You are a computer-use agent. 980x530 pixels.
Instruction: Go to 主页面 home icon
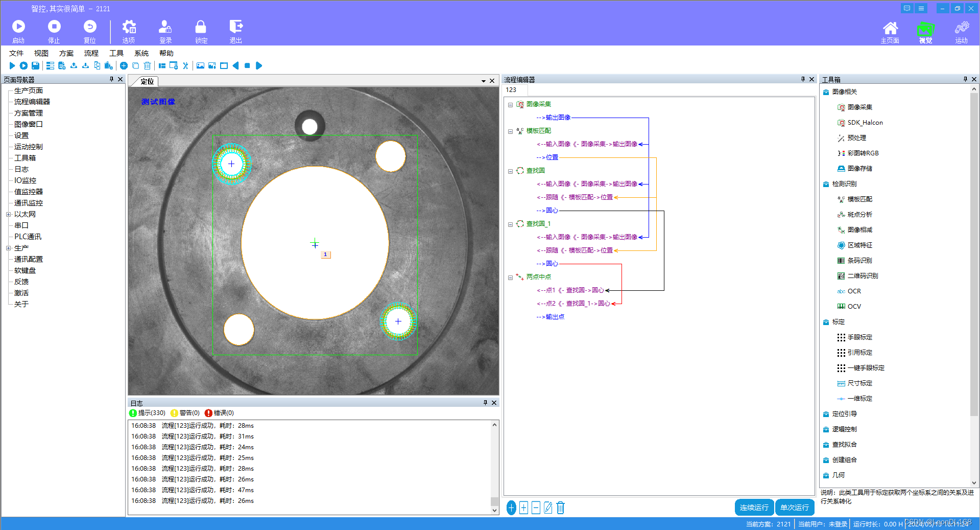pos(890,32)
